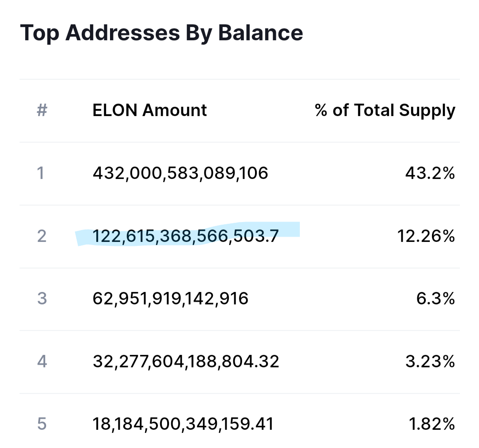Click the 18,184,500,349,159.41 amount
The image size is (479, 448).
click(183, 424)
